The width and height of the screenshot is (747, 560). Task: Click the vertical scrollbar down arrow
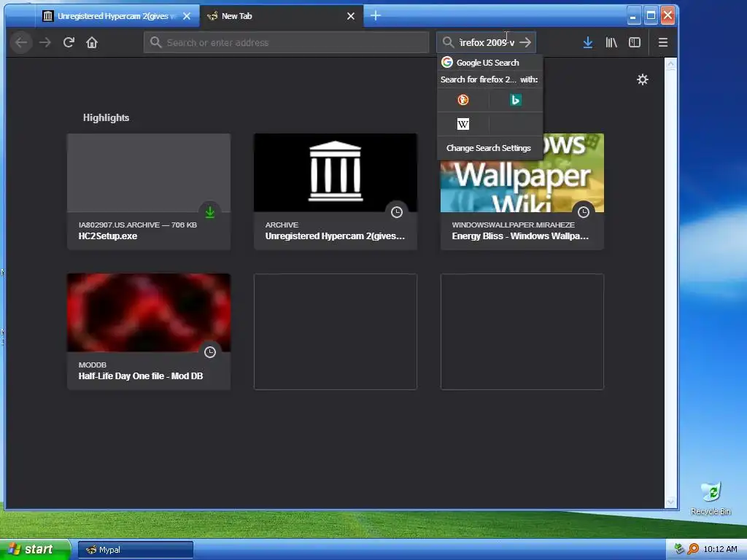point(671,502)
